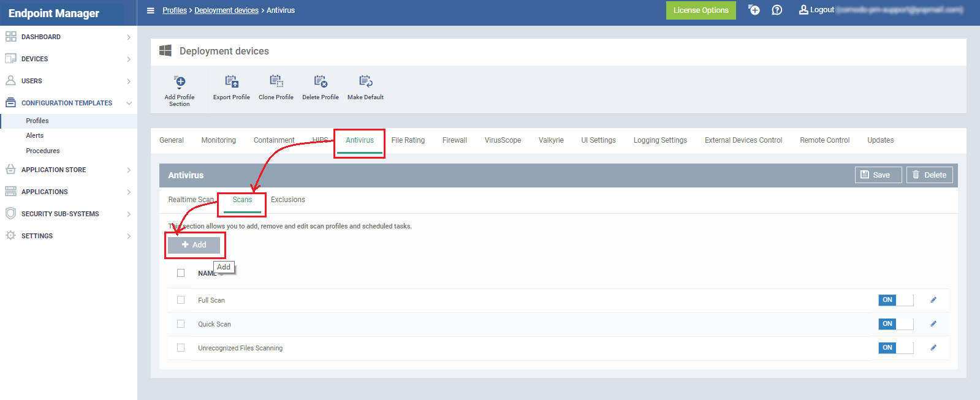Expand the Users menu chevron
The height and width of the screenshot is (400, 980).
(129, 81)
